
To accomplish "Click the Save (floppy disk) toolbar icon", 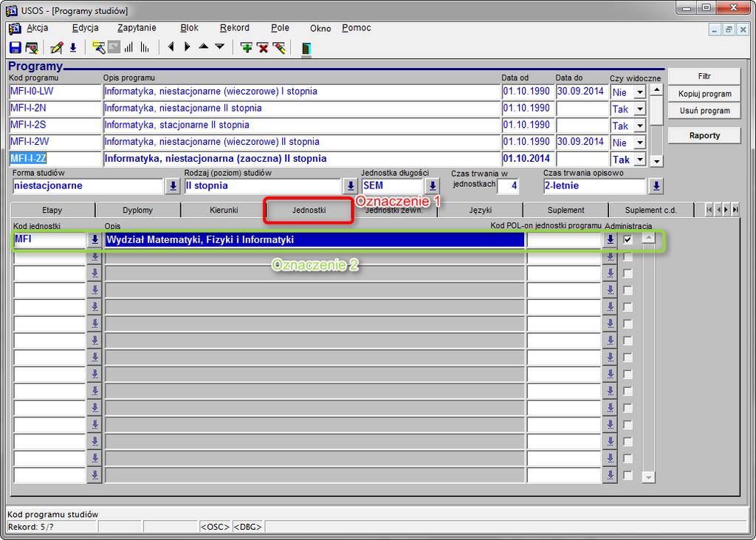I will (16, 48).
